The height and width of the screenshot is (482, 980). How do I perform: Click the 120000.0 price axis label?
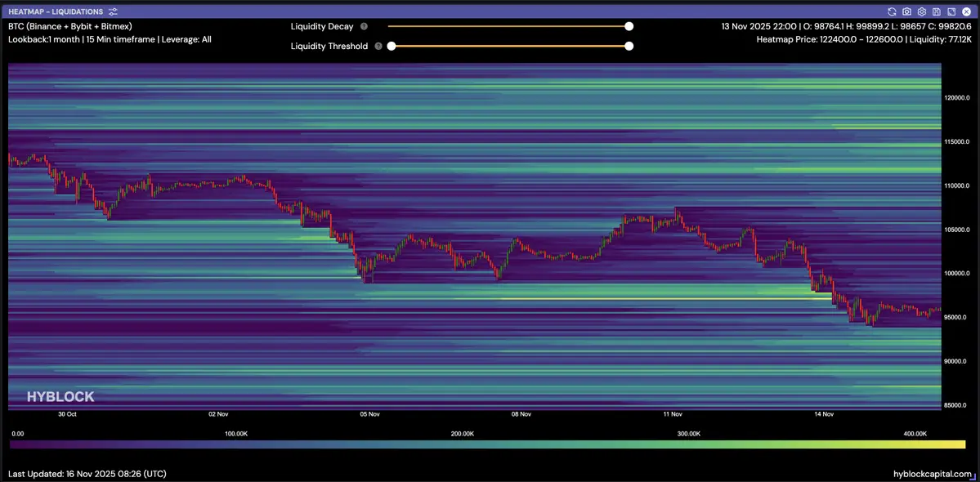(957, 98)
